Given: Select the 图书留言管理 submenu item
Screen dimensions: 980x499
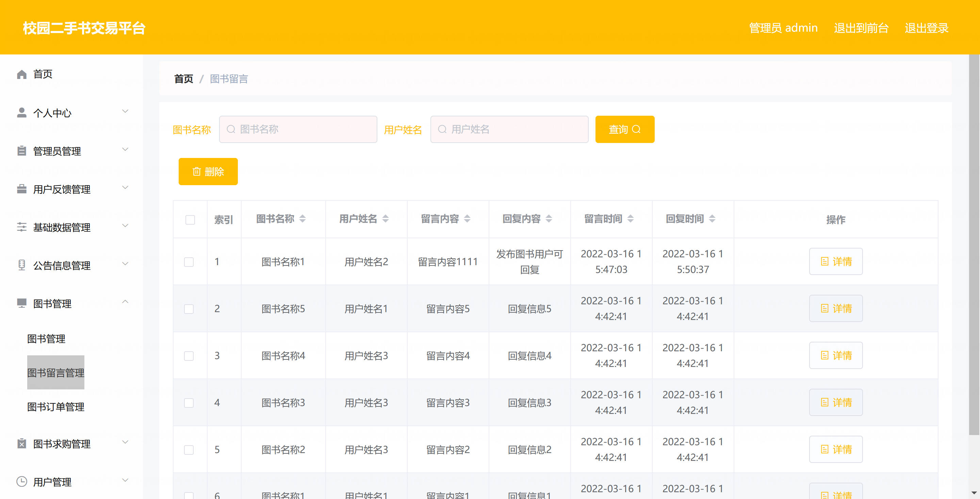Looking at the screenshot, I should coord(55,373).
